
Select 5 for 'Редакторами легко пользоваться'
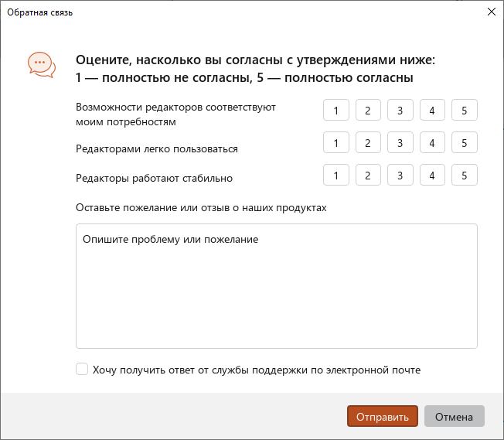[x=465, y=142]
